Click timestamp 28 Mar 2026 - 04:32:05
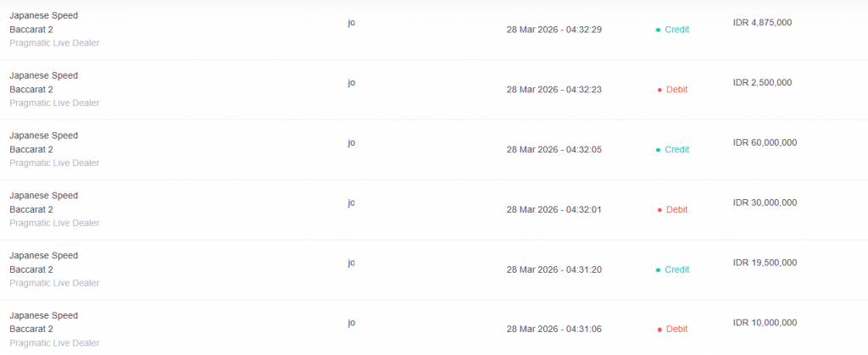The width and height of the screenshot is (868, 355). point(554,150)
